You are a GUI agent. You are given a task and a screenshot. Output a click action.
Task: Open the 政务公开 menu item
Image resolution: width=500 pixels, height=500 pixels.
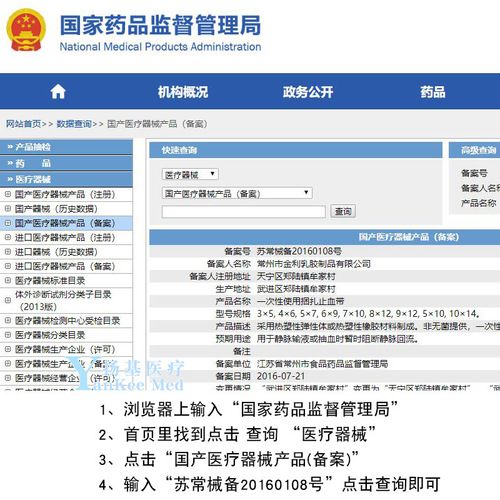click(x=308, y=92)
